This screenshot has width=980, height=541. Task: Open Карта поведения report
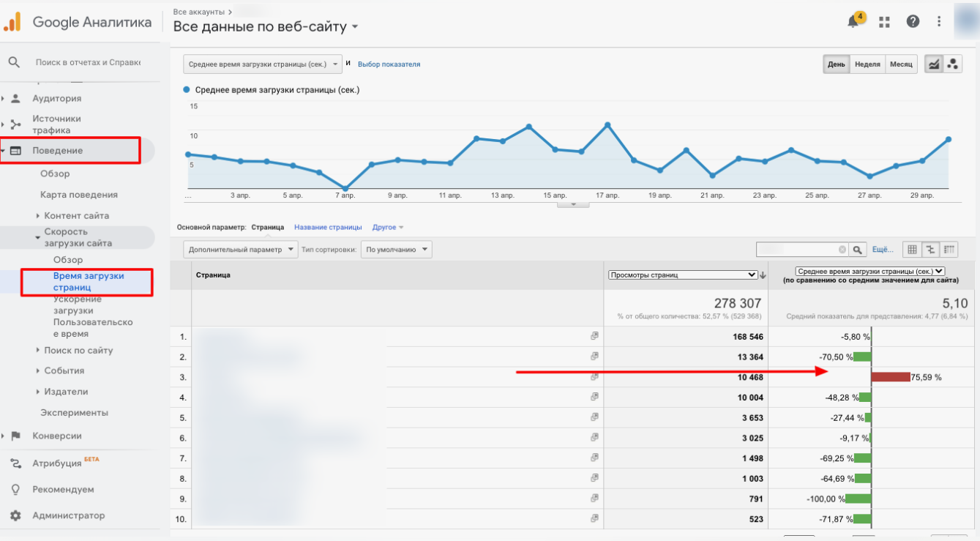[x=78, y=195]
